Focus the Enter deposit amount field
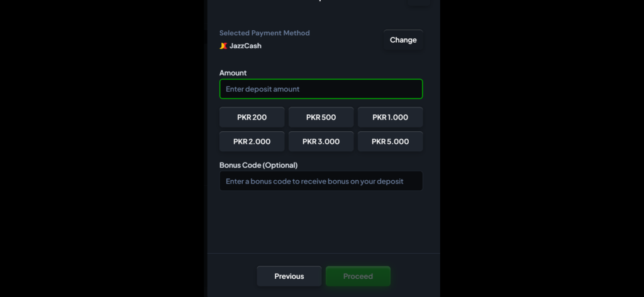This screenshot has width=644, height=297. coord(321,89)
